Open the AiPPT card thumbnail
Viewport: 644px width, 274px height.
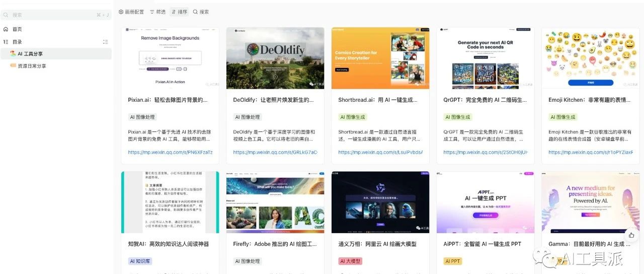point(486,202)
